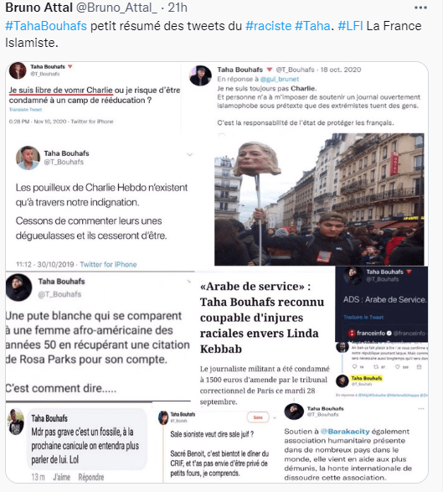Click 'Twitter for iPhone' link in 30/10/2019 tweet

[108, 264]
